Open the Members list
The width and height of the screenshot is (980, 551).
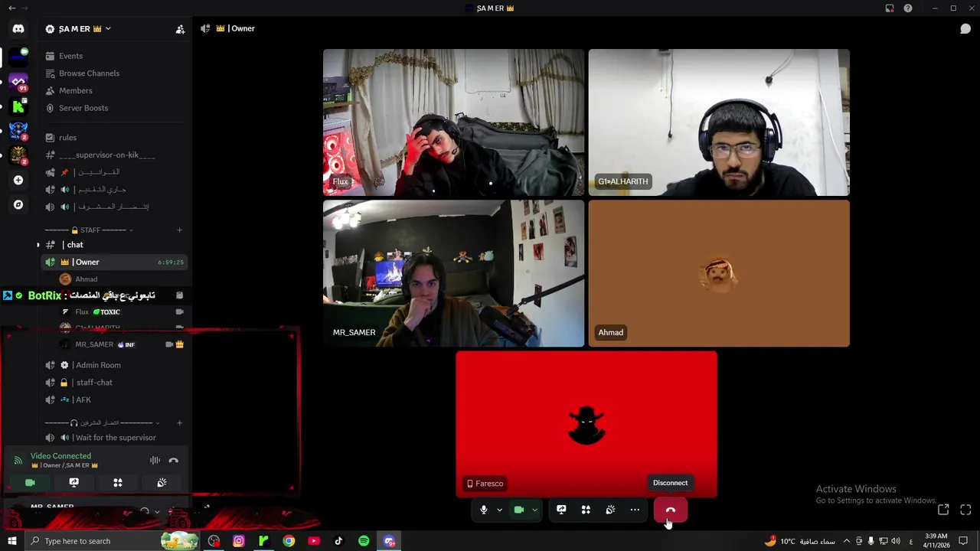(115, 90)
